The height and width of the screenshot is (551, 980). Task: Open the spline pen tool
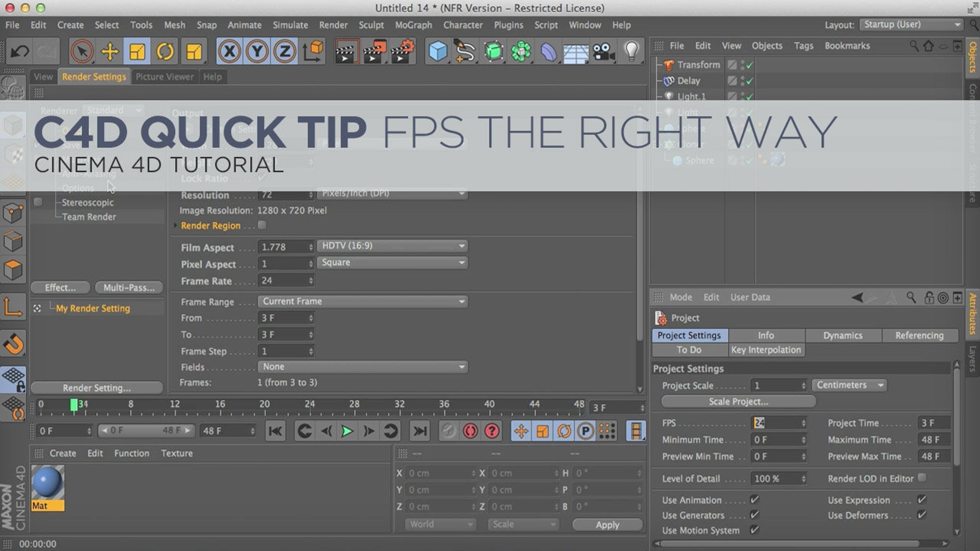(x=465, y=51)
